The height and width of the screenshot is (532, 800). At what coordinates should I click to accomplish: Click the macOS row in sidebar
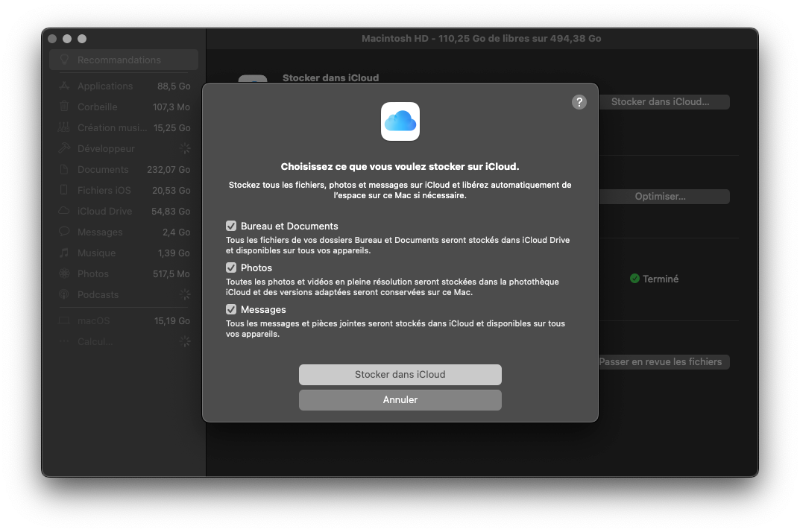[124, 321]
